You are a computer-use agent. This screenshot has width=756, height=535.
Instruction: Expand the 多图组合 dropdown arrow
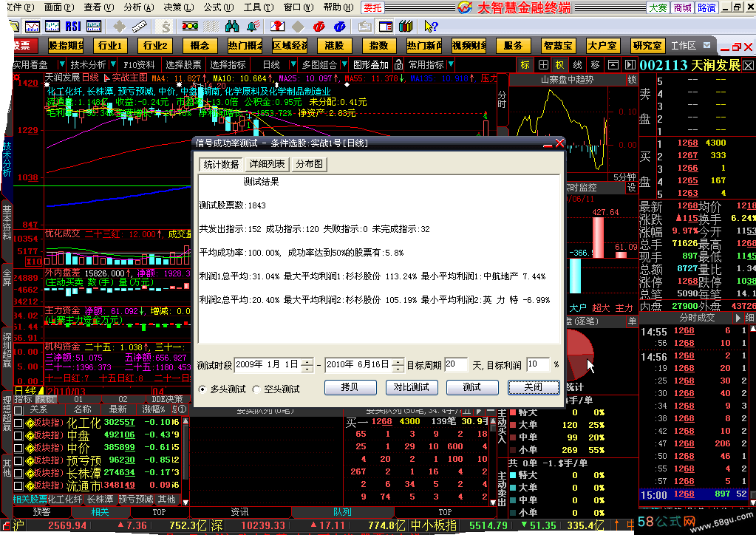(344, 64)
